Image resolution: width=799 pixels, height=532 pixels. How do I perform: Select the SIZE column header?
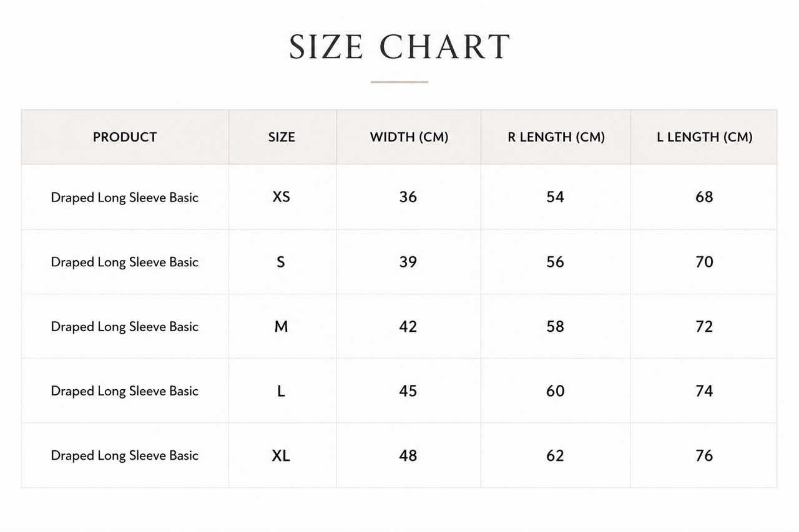pyautogui.click(x=282, y=137)
